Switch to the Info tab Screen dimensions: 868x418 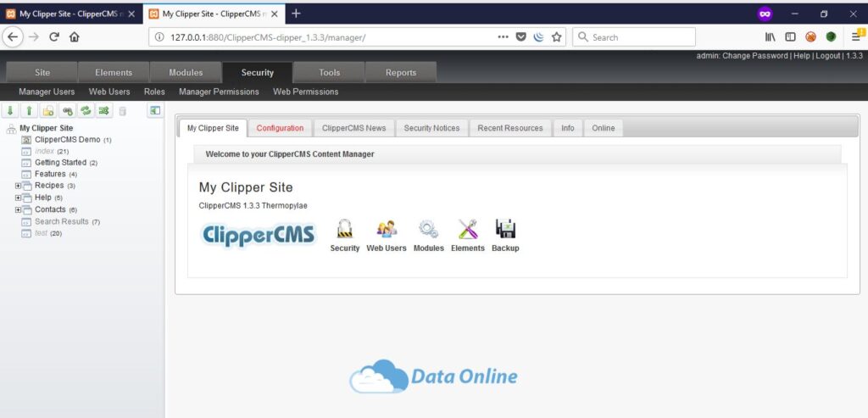(x=567, y=128)
